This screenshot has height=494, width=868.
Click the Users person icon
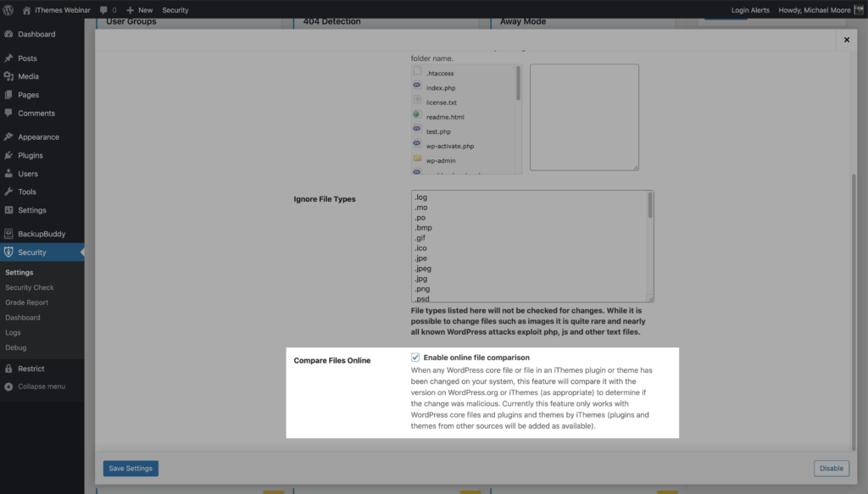[8, 174]
